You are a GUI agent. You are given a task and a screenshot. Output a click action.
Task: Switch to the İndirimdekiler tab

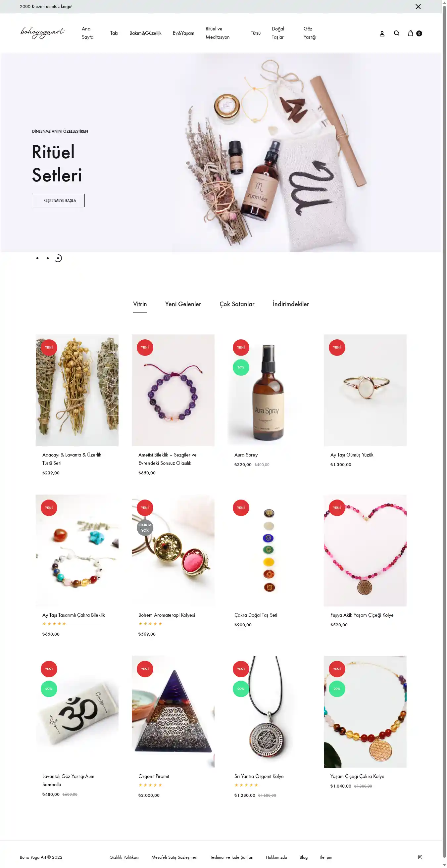coord(291,304)
